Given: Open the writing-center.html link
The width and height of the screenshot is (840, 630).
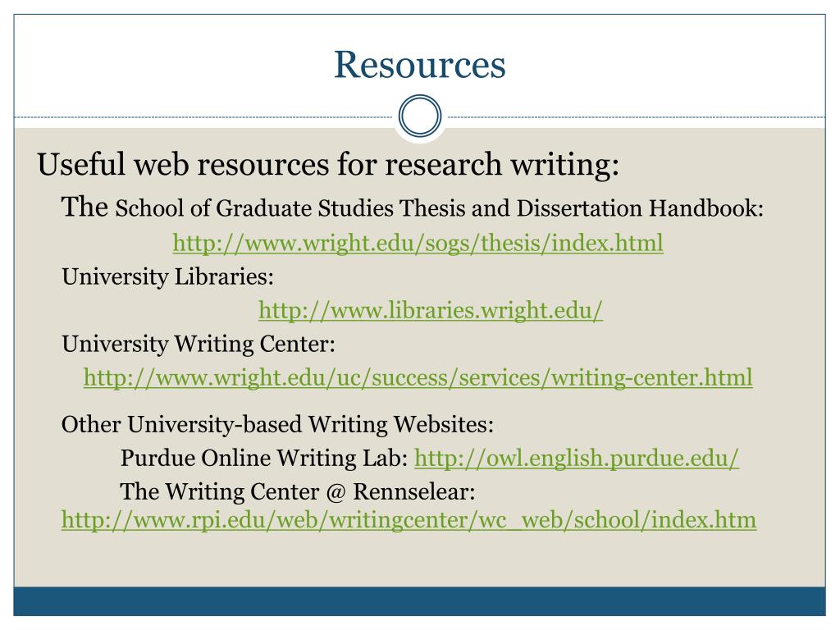Looking at the screenshot, I should 418,377.
